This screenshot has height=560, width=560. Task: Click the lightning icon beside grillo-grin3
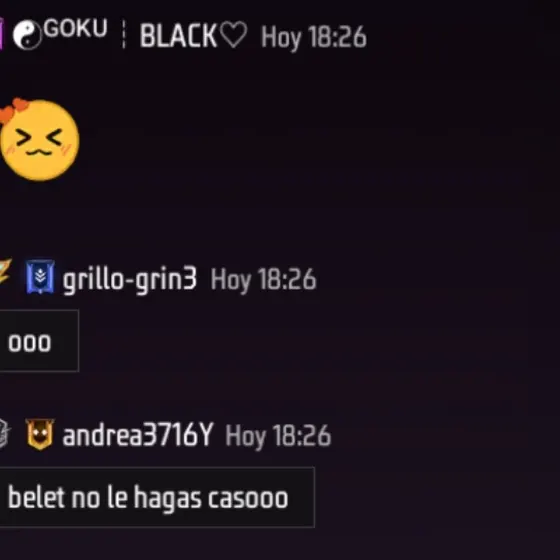tap(5, 271)
